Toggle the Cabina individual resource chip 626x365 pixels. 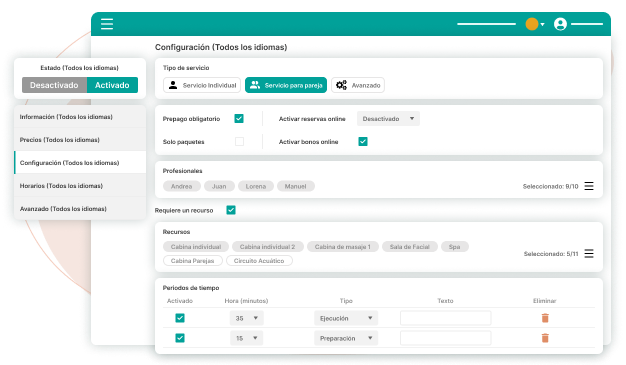click(196, 247)
